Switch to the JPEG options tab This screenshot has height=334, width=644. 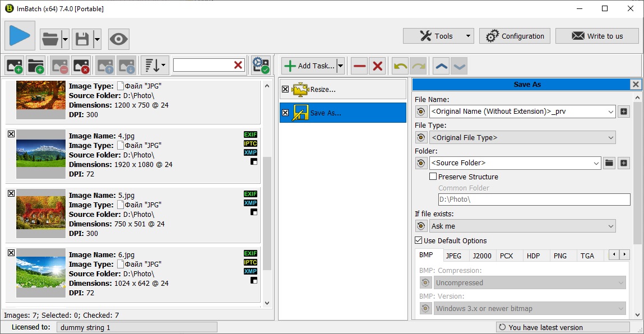click(453, 256)
